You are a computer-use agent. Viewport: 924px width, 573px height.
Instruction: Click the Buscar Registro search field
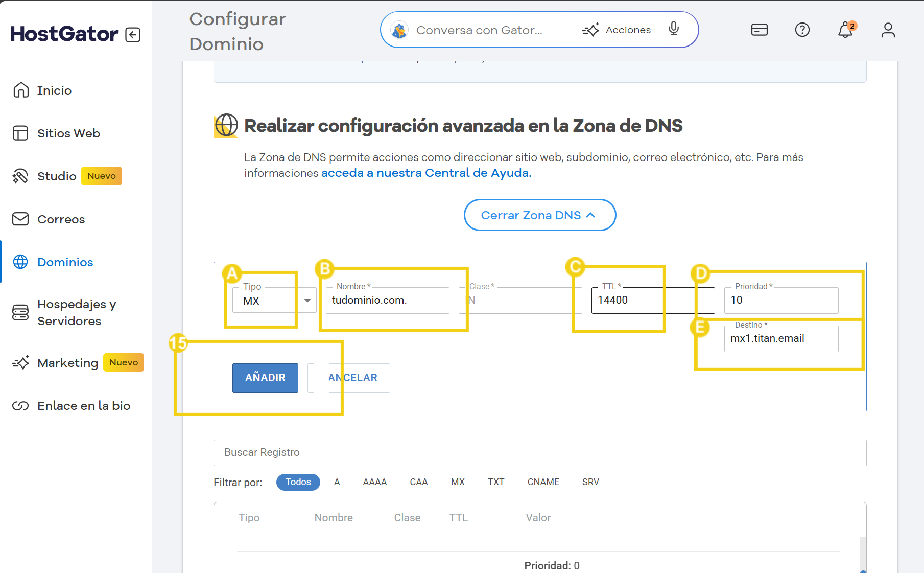(x=539, y=453)
